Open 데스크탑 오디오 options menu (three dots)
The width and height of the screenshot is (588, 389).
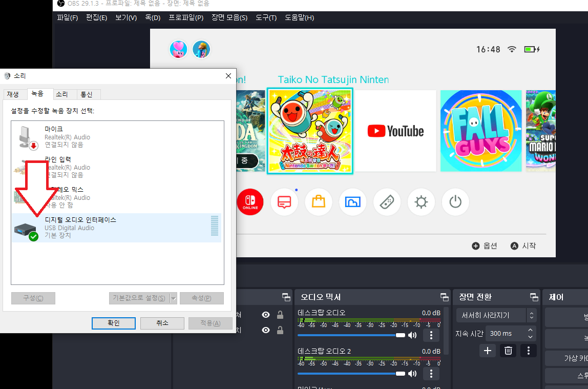431,335
